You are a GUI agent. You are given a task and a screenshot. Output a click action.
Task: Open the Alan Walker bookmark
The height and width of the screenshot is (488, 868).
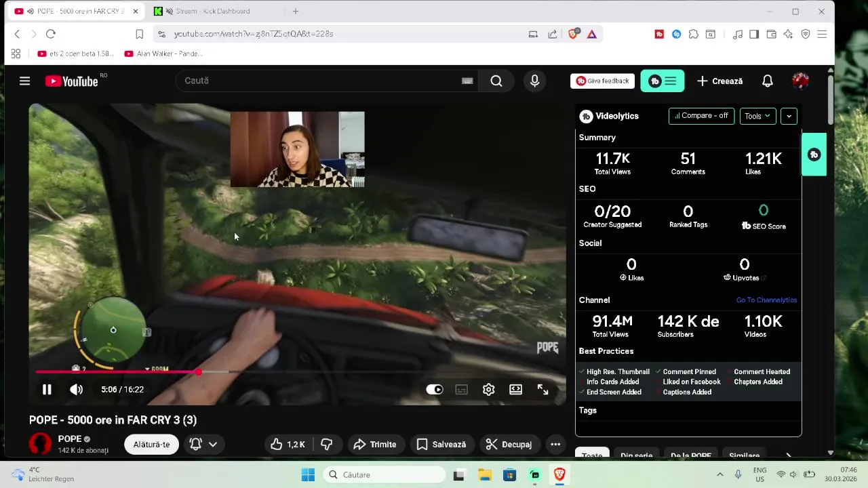[x=163, y=54]
